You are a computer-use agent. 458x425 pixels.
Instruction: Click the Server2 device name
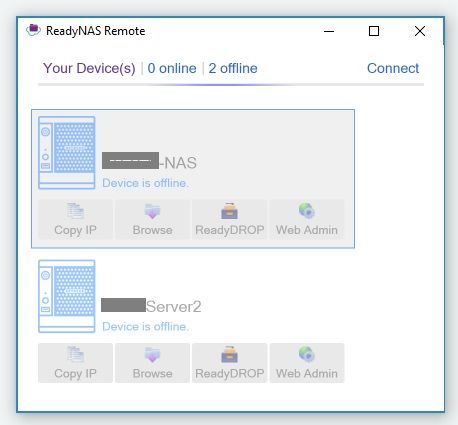(x=151, y=306)
